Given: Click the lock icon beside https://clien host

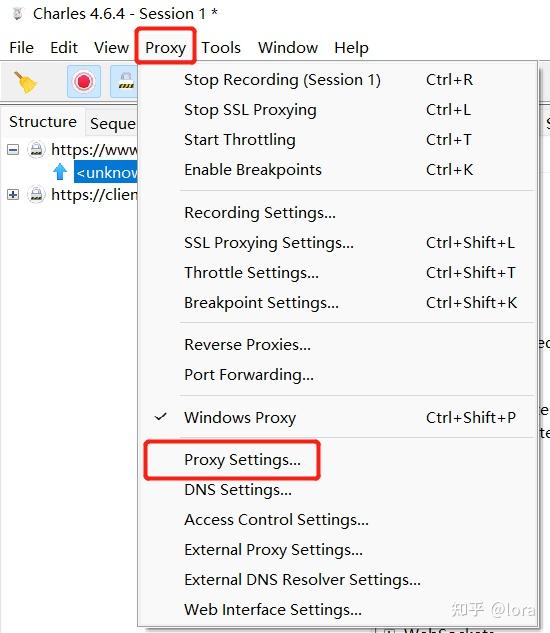Looking at the screenshot, I should [x=36, y=195].
